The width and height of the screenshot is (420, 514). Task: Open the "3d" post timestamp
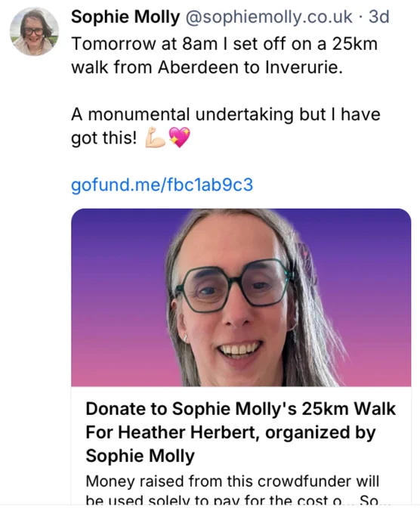[x=379, y=17]
